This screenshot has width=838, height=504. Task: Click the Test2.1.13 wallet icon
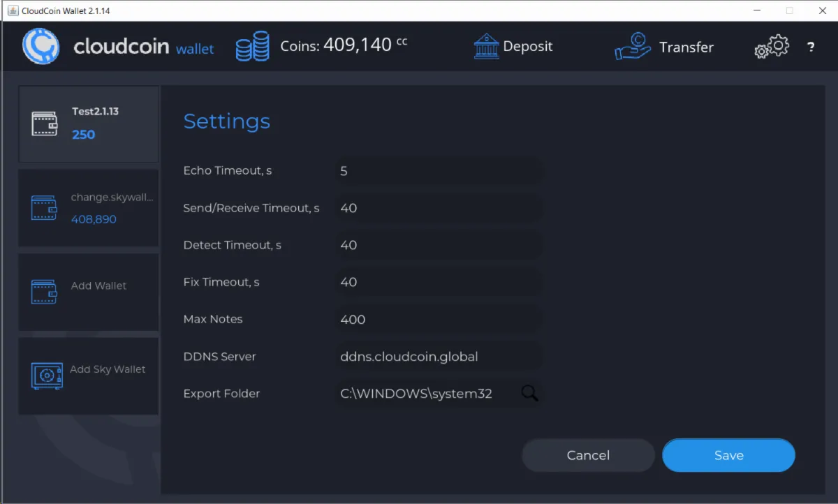(45, 124)
